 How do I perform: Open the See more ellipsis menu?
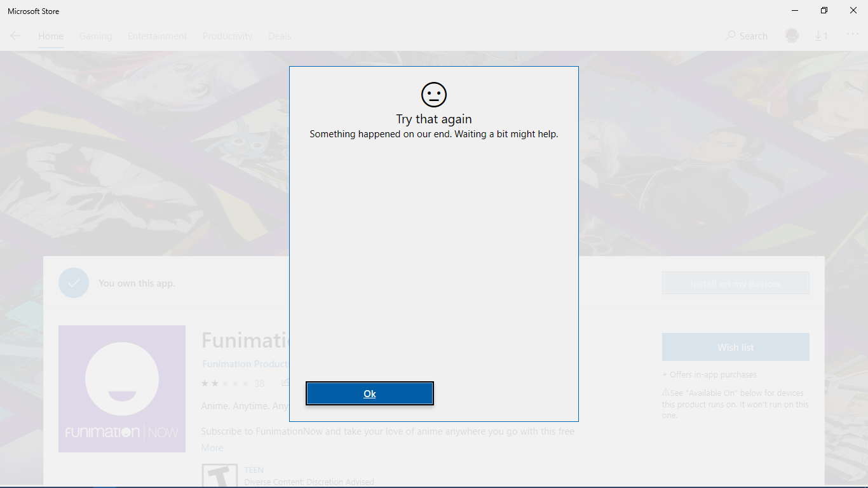tap(853, 34)
